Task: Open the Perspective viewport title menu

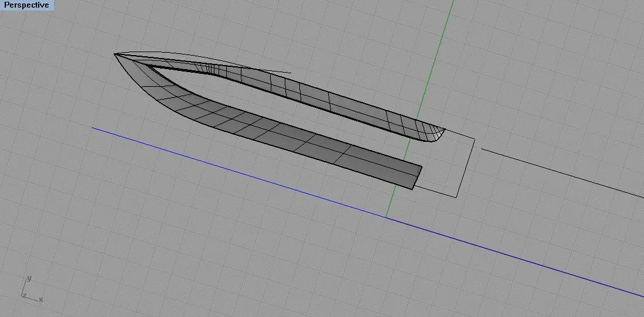Action: 27,5
